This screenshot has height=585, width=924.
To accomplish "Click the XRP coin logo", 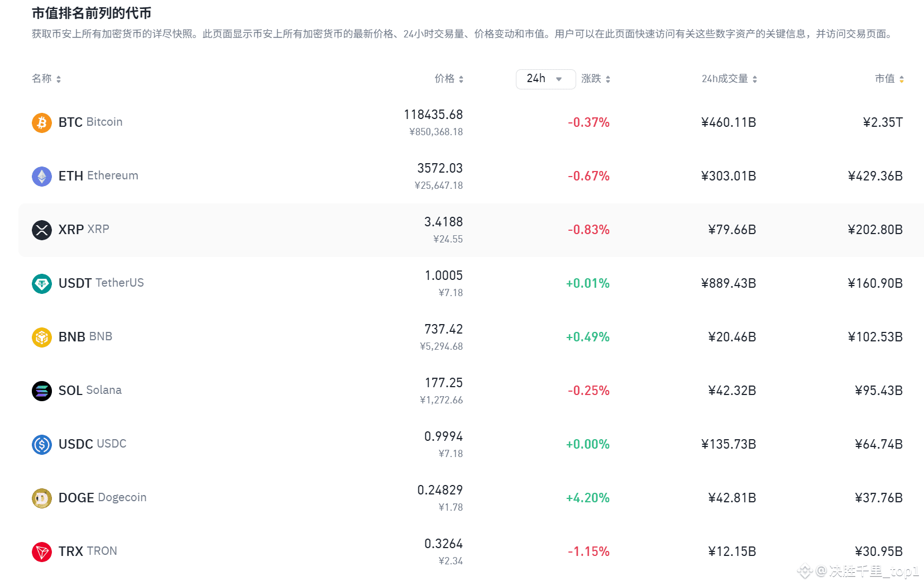I will click(42, 230).
